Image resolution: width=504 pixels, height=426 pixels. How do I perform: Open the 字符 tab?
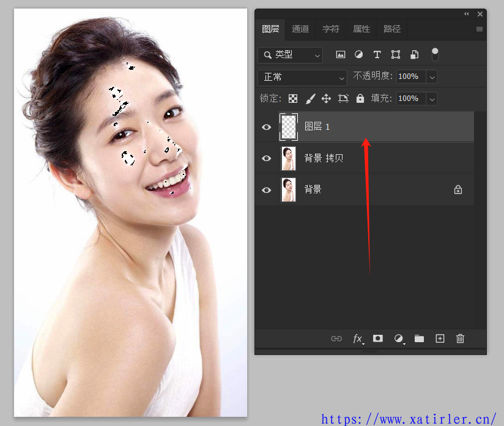[x=331, y=29]
